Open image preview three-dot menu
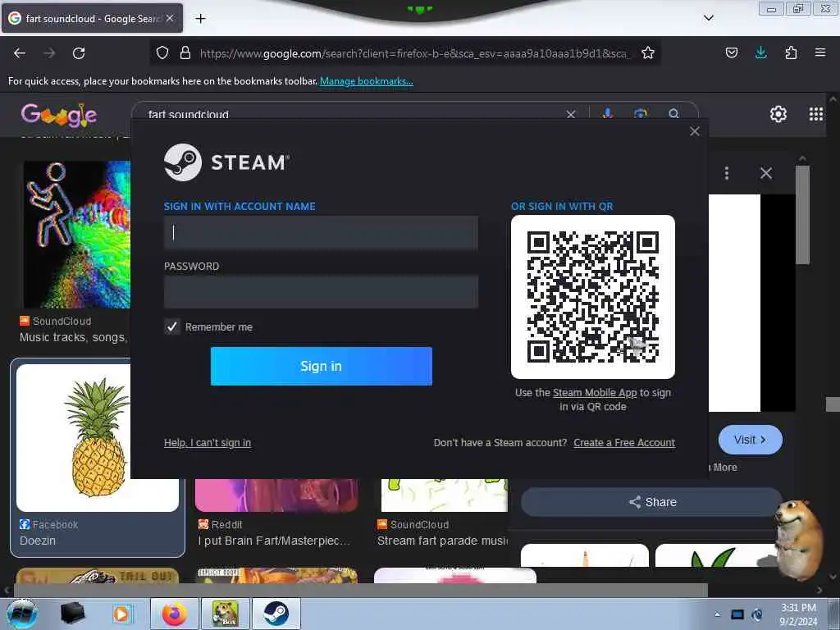The width and height of the screenshot is (840, 630). click(727, 173)
